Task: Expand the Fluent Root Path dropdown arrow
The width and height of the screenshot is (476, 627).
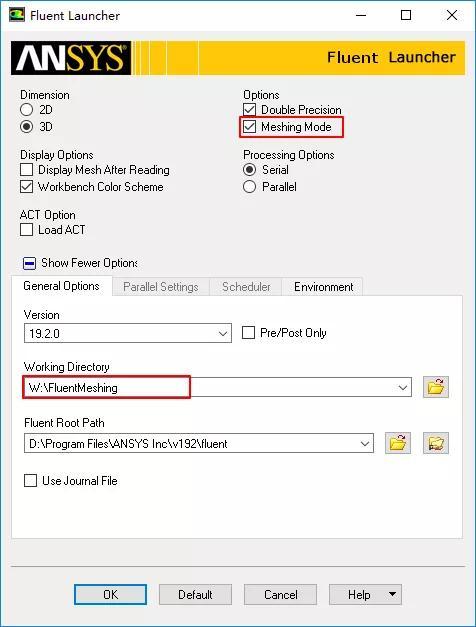Action: pos(364,443)
